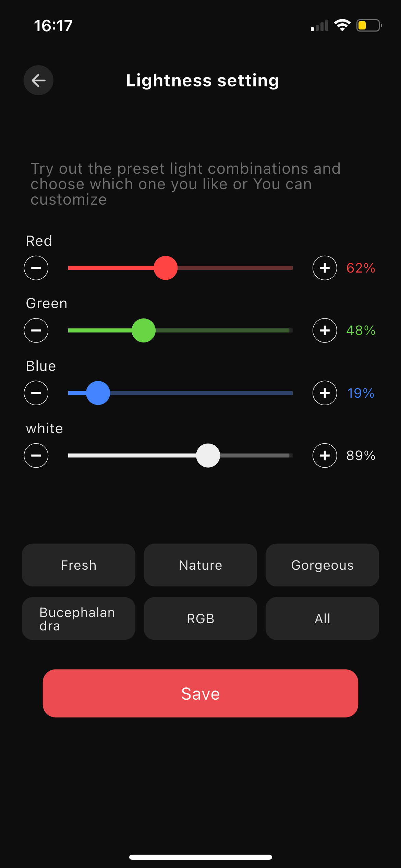
Task: Click the Blue slider handle
Action: pos(98,393)
